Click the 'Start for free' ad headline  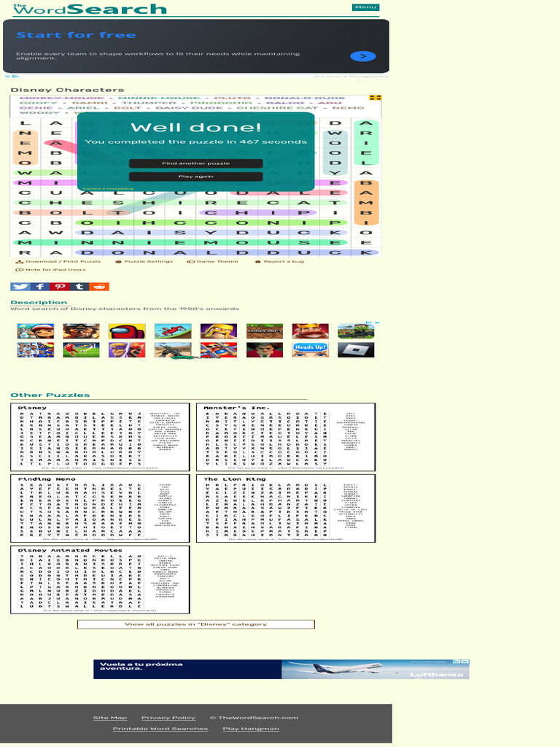(x=76, y=35)
